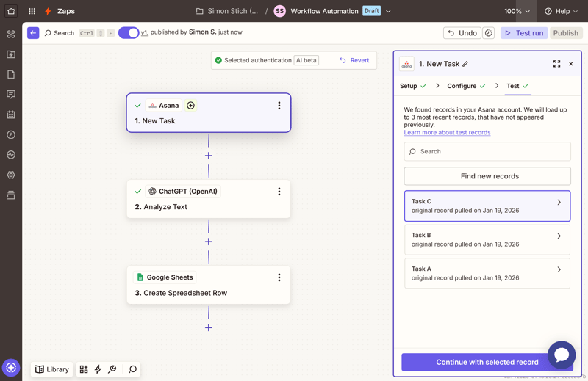588x381 pixels.
Task: Expand the Task C record details
Action: tap(559, 203)
